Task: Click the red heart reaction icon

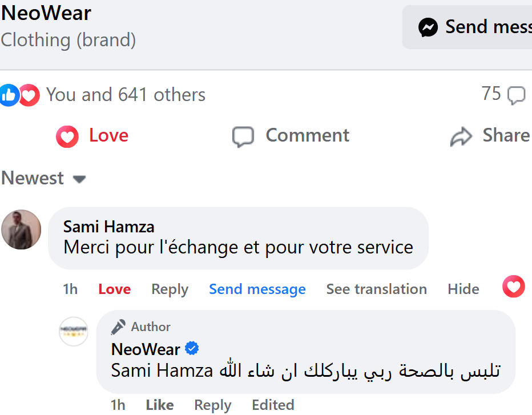Action: pos(29,95)
